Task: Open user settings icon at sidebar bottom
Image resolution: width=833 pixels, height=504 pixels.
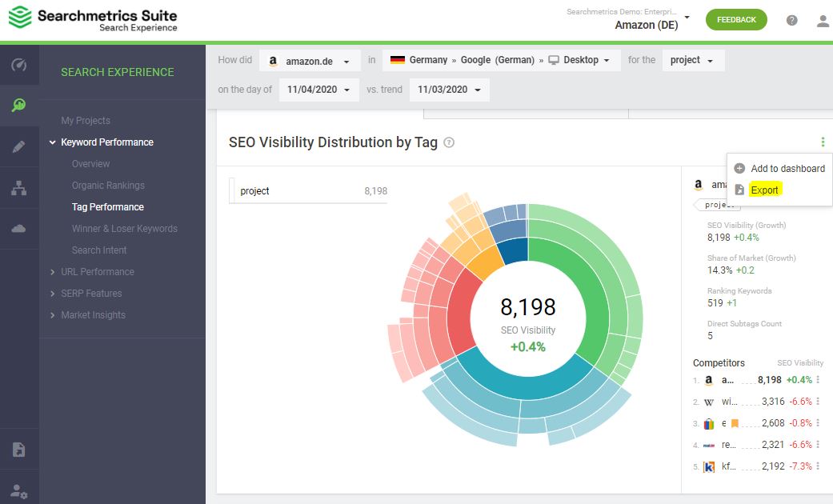Action: [x=19, y=490]
